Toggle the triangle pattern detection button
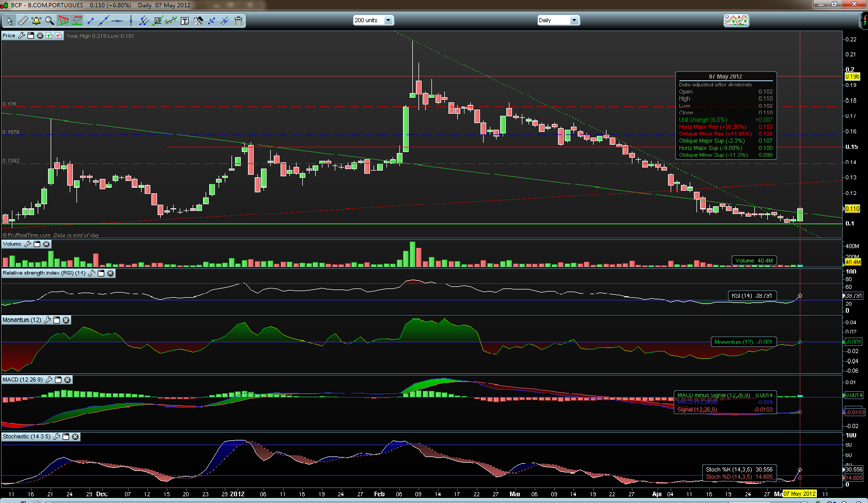868x503 pixels. [x=64, y=21]
